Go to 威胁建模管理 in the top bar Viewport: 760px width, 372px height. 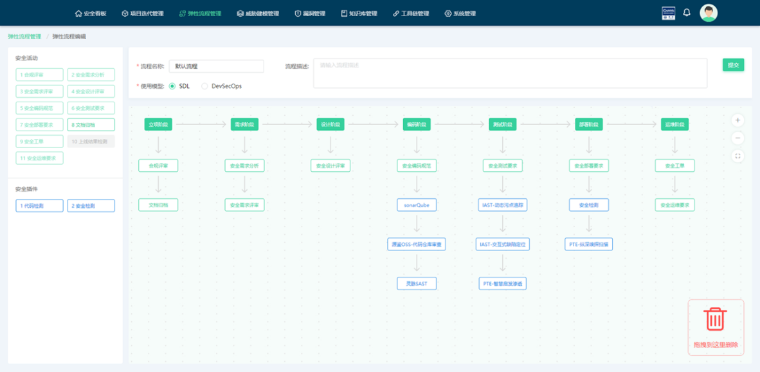pos(258,14)
